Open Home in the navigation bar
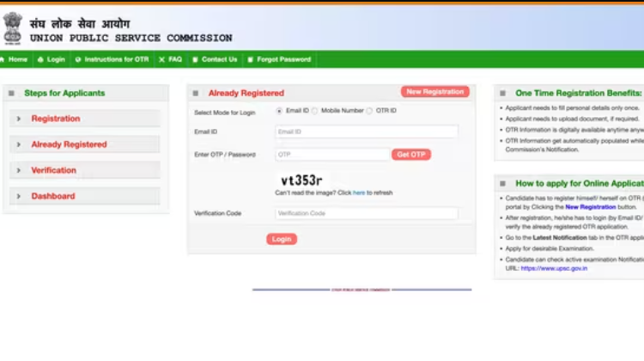This screenshot has height=361, width=644. tap(18, 59)
